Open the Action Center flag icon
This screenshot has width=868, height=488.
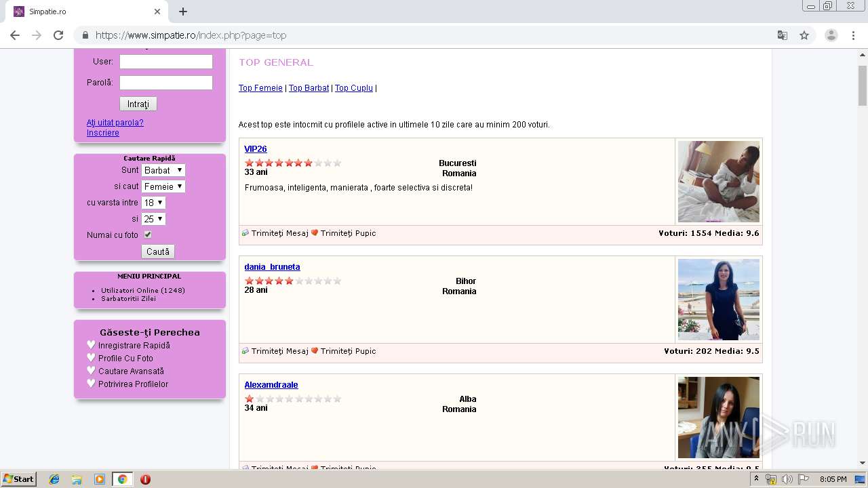(804, 479)
